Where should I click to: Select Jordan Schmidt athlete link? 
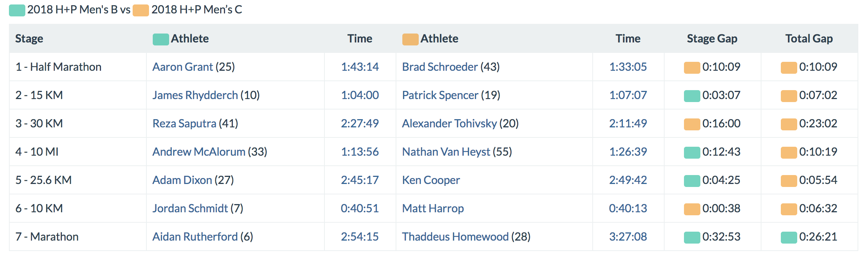(190, 209)
